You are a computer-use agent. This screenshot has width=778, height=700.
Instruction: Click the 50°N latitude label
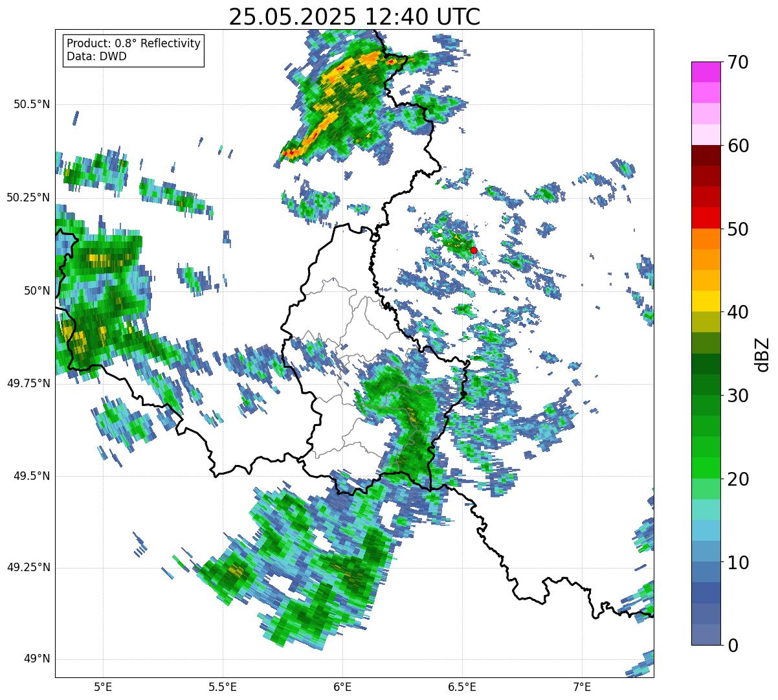[x=36, y=291]
